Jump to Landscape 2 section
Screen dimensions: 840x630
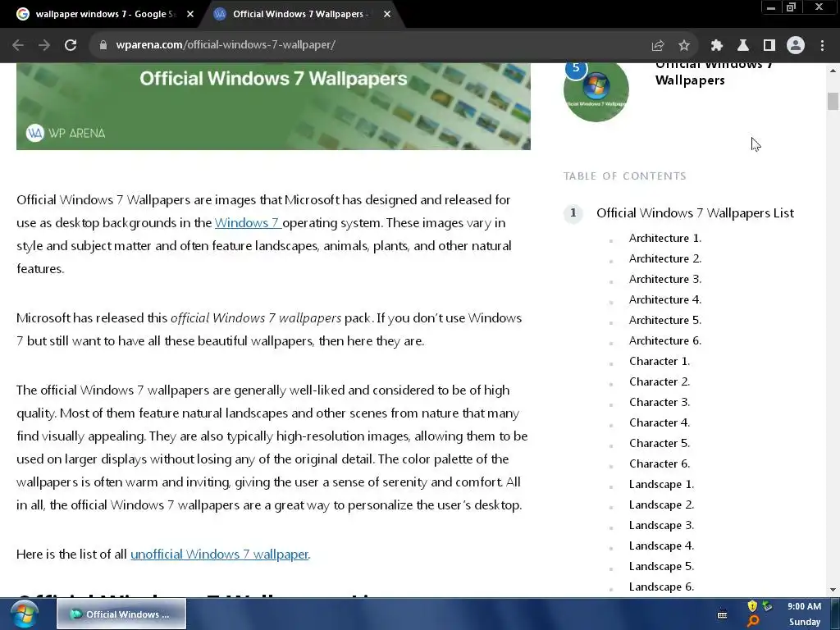pyautogui.click(x=662, y=505)
